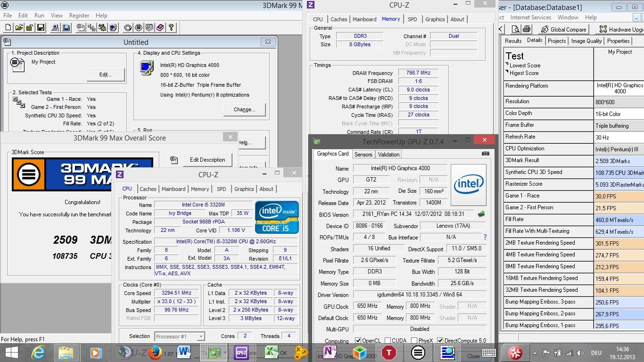Image resolution: width=644 pixels, height=362 pixels.
Task: Click the GPU-Z Name field
Action: click(400, 168)
